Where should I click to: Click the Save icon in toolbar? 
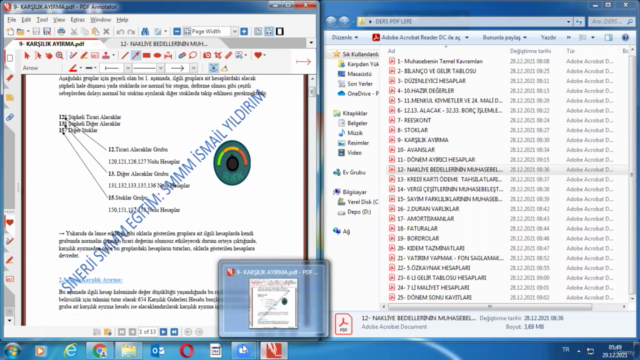click(x=36, y=31)
